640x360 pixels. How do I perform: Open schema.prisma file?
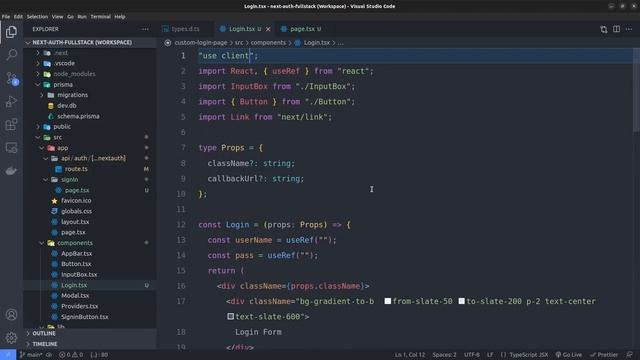[78, 116]
